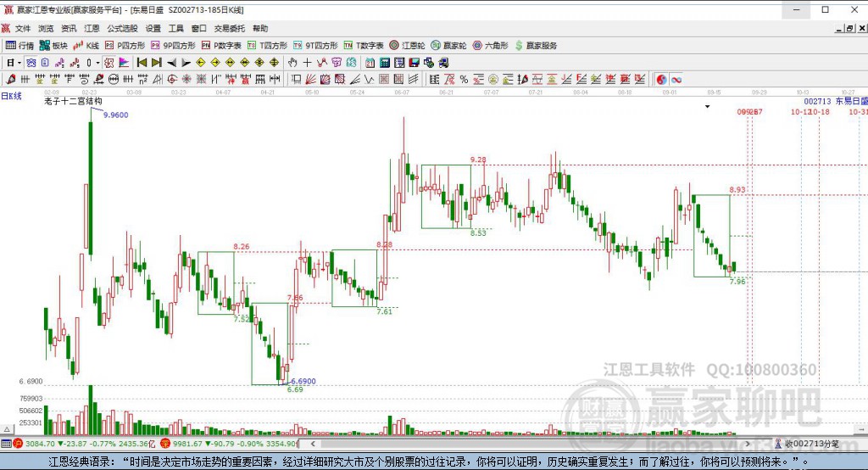Click the 深 index value 9981.67 in status bar

[187, 444]
